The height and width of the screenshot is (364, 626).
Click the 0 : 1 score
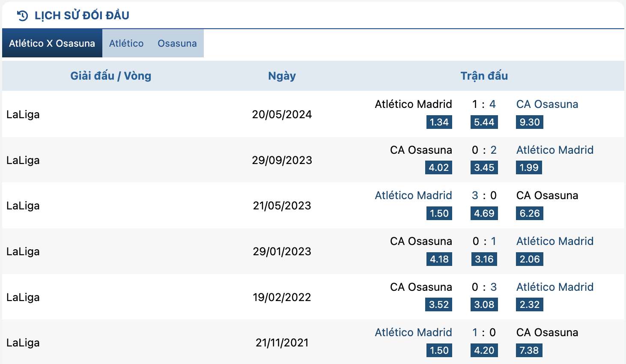coord(484,241)
